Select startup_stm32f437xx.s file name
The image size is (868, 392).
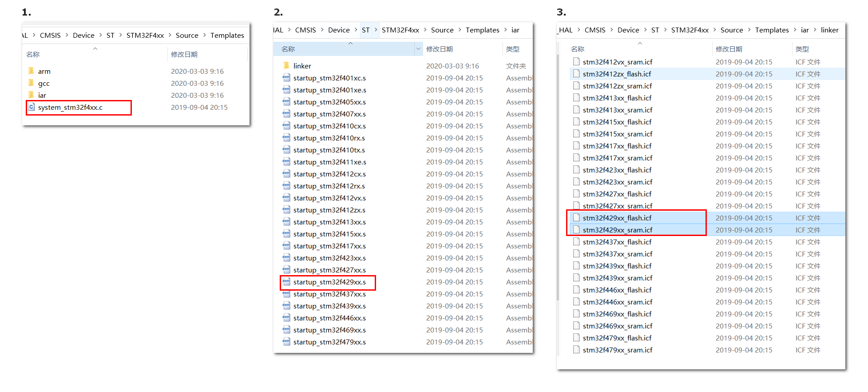329,294
